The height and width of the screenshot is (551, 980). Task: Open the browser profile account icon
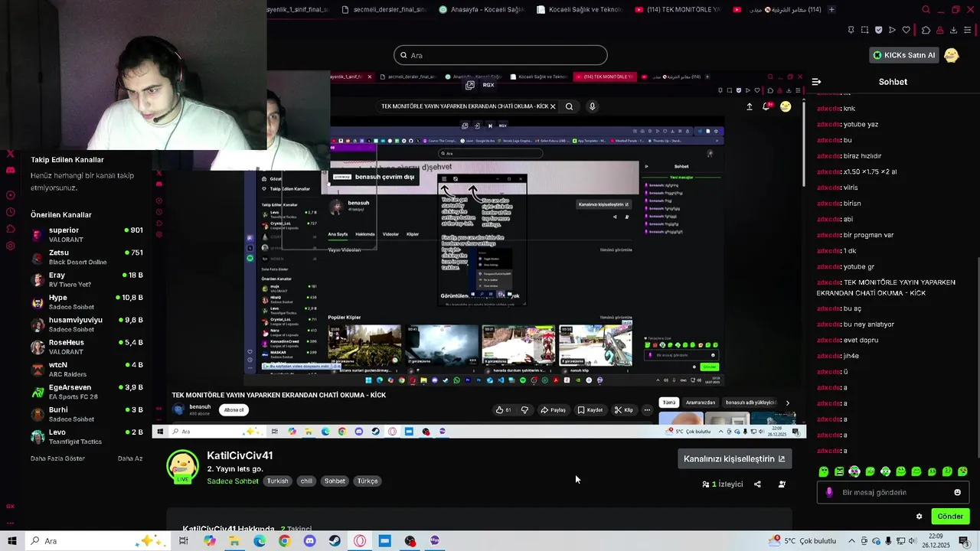[x=939, y=30]
